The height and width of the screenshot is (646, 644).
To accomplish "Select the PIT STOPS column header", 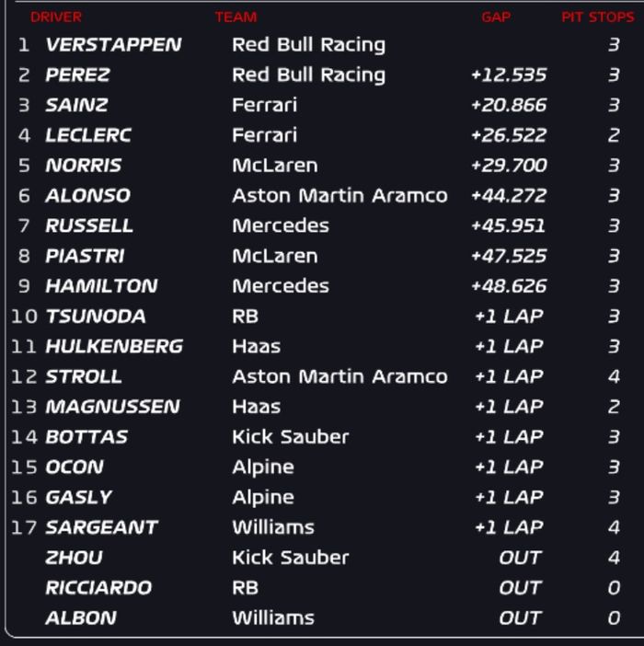I will coord(597,17).
